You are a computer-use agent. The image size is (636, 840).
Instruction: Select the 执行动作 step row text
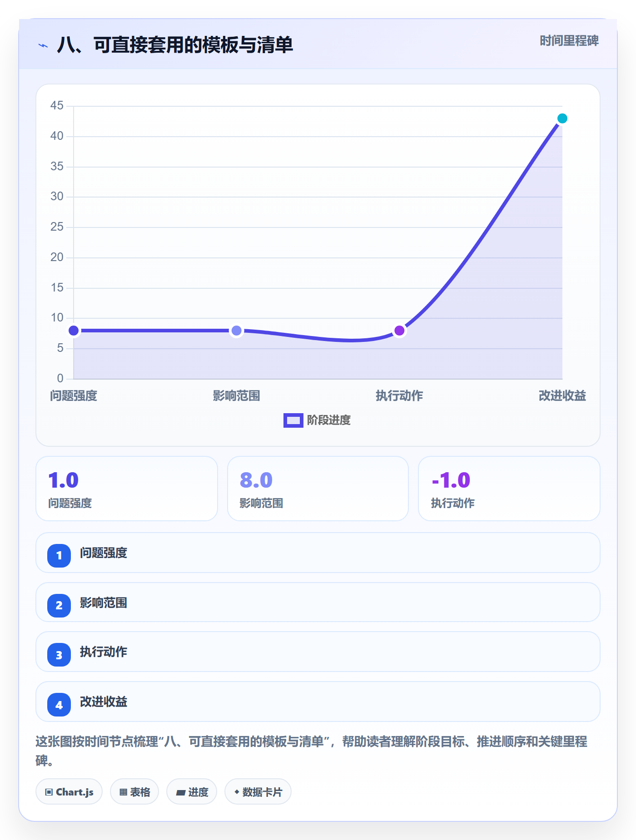pyautogui.click(x=104, y=652)
